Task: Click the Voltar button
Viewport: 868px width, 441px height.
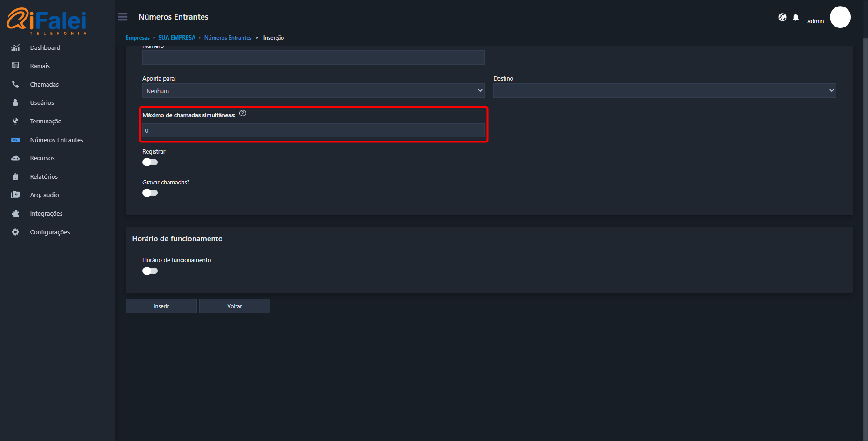Action: click(235, 306)
